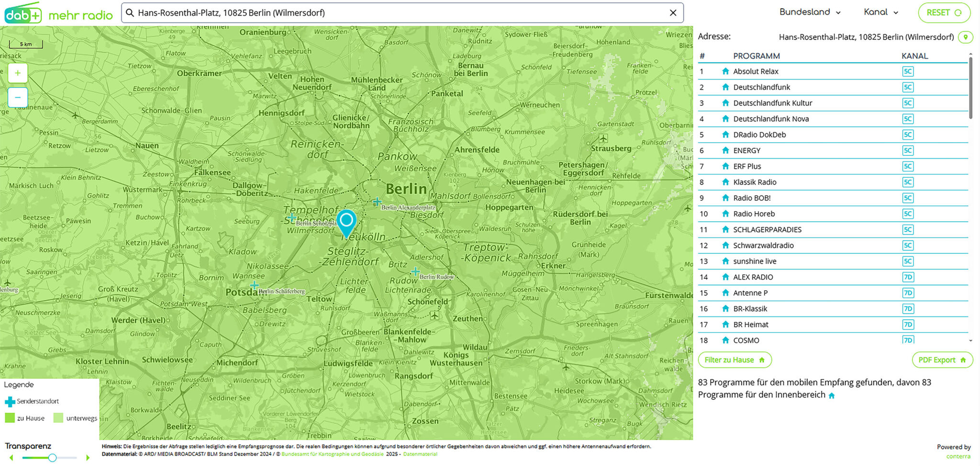Zoom in the map with plus button
Image resolution: width=980 pixels, height=466 pixels.
(x=18, y=73)
